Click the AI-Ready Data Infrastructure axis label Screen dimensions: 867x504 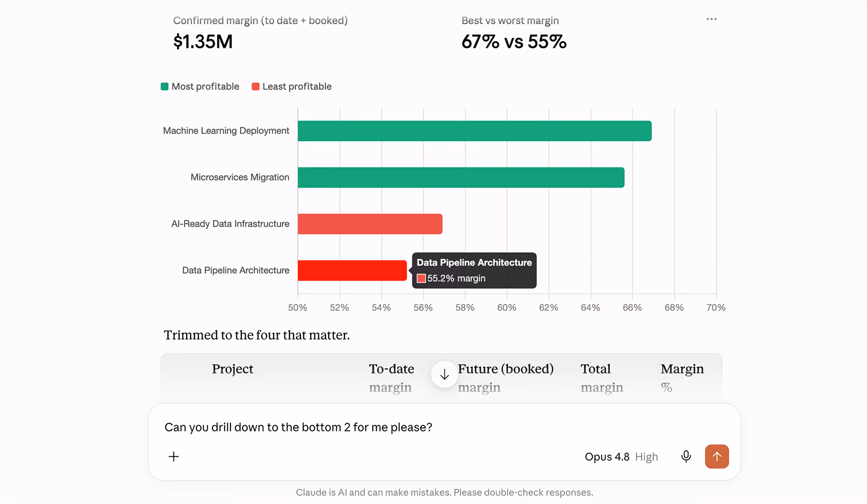coord(230,224)
